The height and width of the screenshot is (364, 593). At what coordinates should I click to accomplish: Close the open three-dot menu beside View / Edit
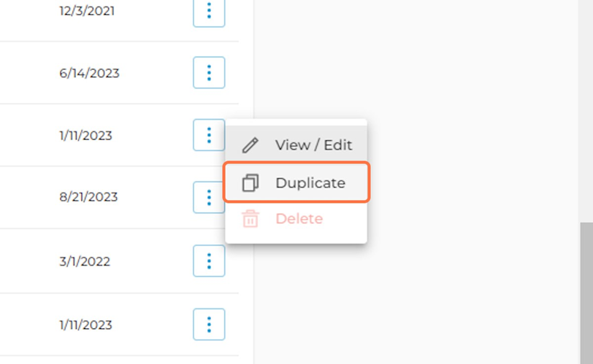(x=209, y=135)
